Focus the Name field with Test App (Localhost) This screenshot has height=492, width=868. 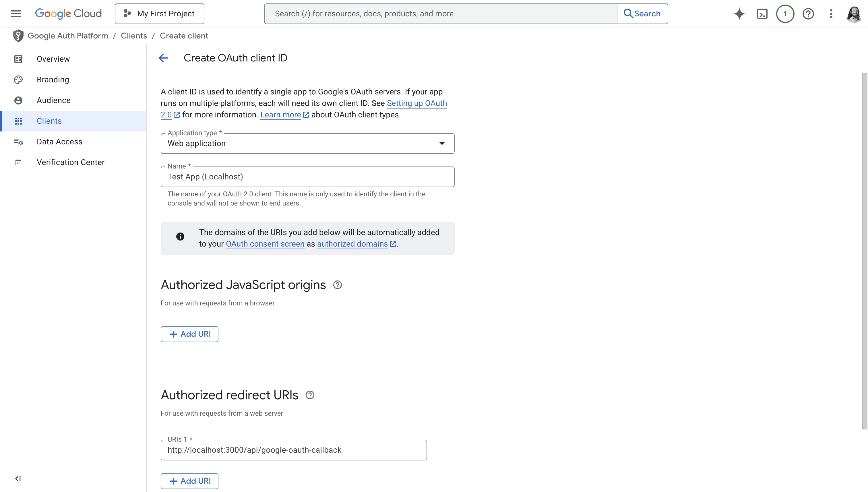pyautogui.click(x=307, y=177)
